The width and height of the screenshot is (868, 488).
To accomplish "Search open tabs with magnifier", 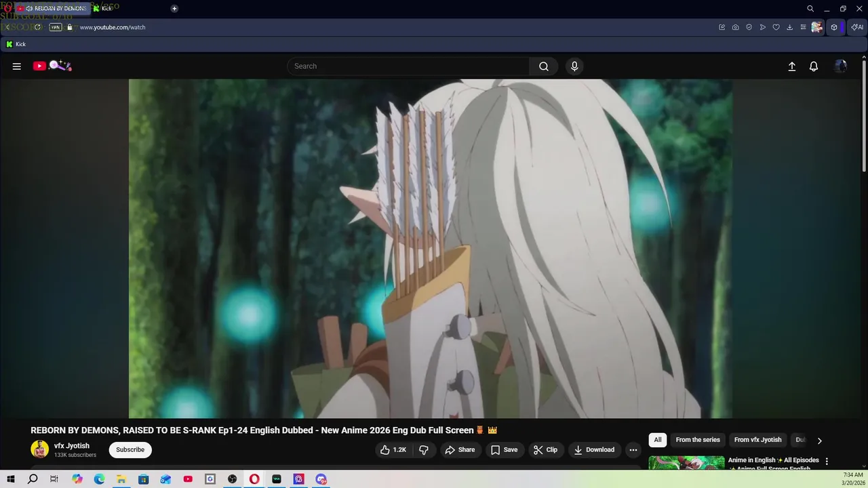I will pyautogui.click(x=810, y=9).
